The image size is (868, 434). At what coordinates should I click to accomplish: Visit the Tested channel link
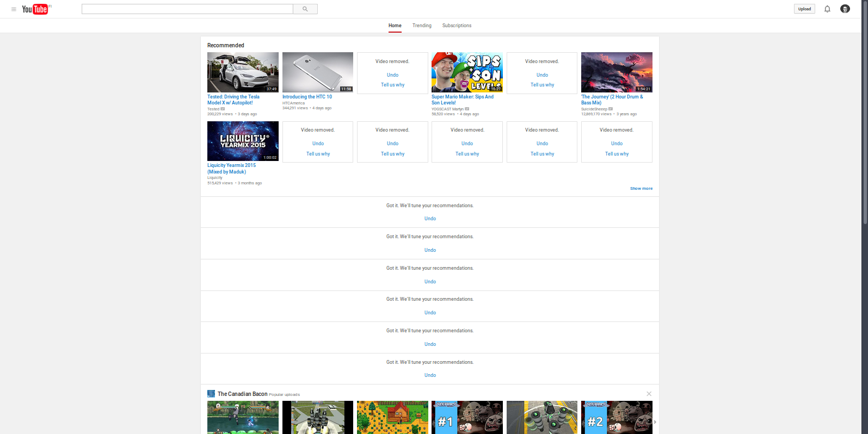click(x=213, y=109)
